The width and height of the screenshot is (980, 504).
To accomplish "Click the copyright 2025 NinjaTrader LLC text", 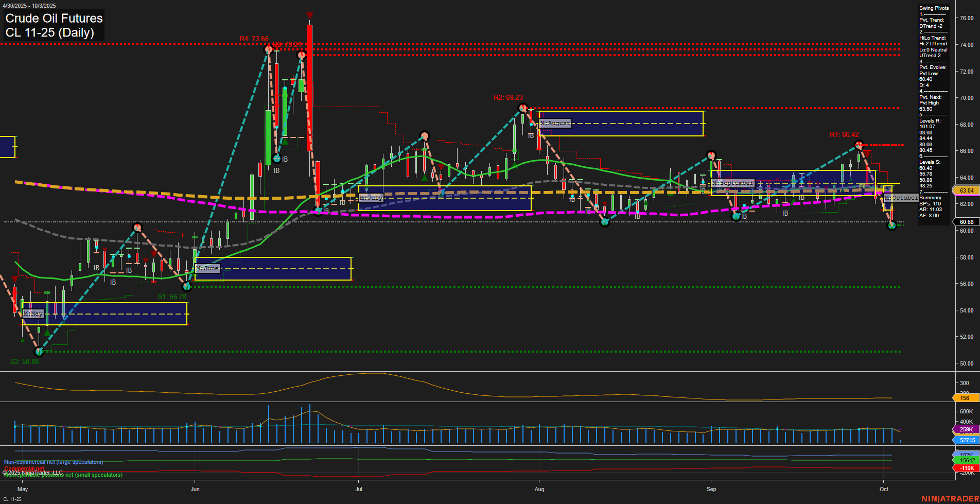I will point(32,472).
